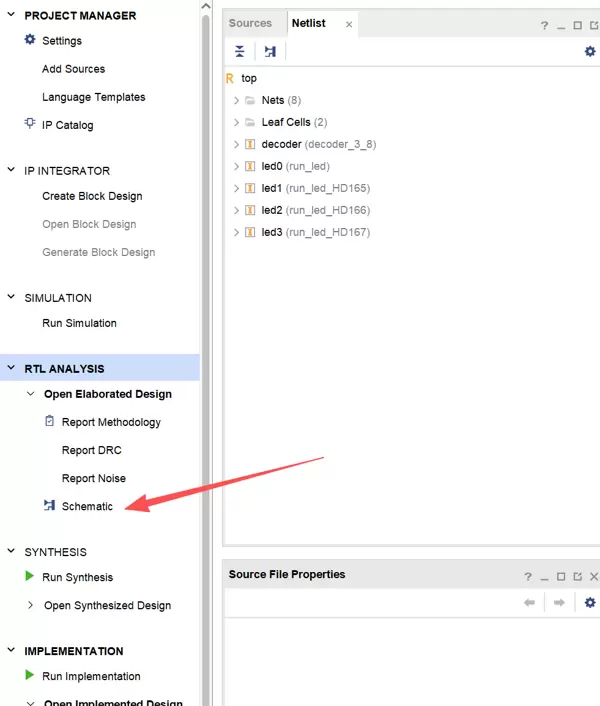The height and width of the screenshot is (706, 600).
Task: Collapse the RTL ANALYSIS section
Action: tap(11, 369)
